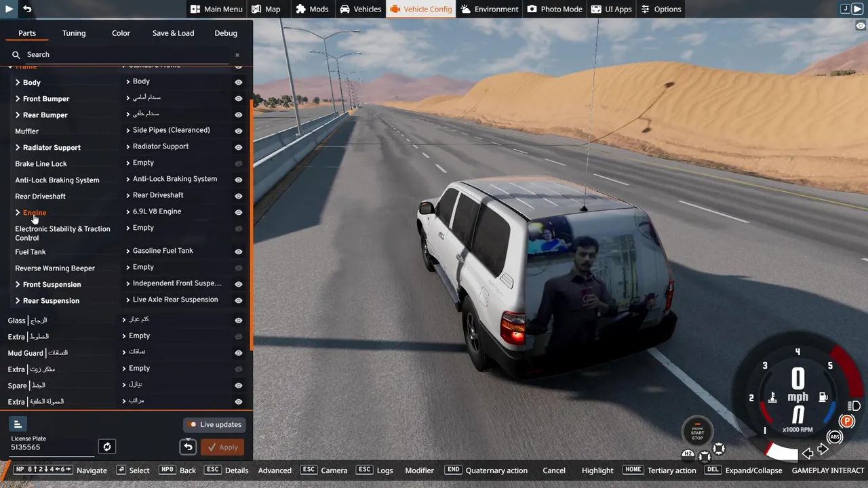Image resolution: width=868 pixels, height=488 pixels.
Task: Open the Save & Load tab
Action: (x=173, y=33)
